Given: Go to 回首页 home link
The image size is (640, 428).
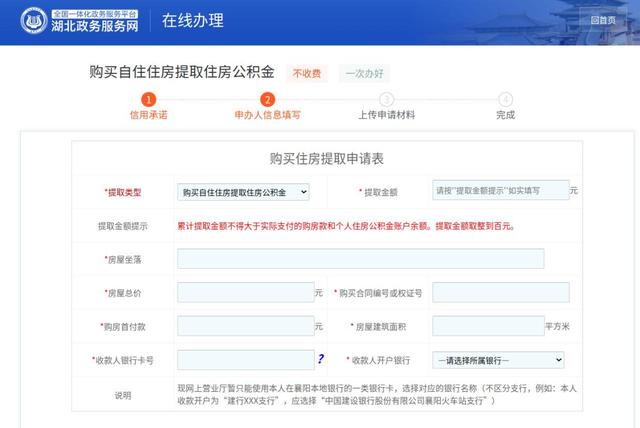Looking at the screenshot, I should (x=603, y=20).
